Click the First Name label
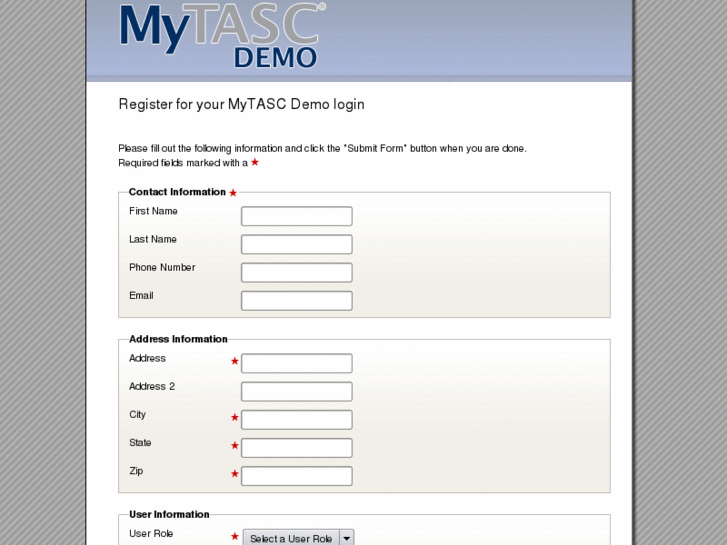The height and width of the screenshot is (545, 727). click(153, 211)
